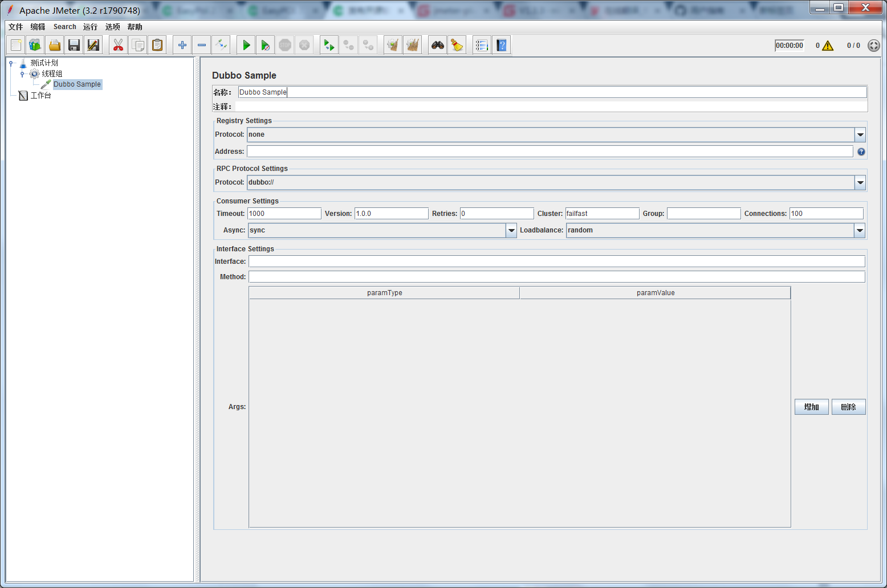Click Start no pauses icon

[x=266, y=45]
